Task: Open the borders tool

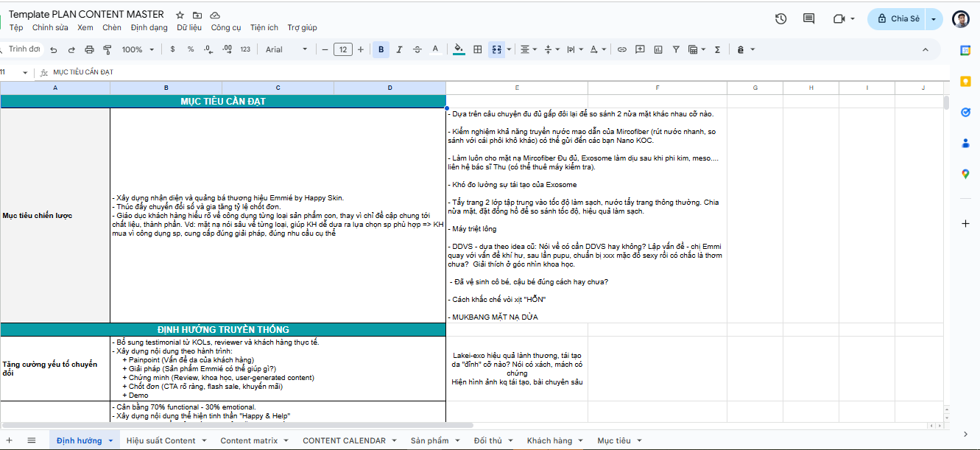Action: click(x=477, y=49)
